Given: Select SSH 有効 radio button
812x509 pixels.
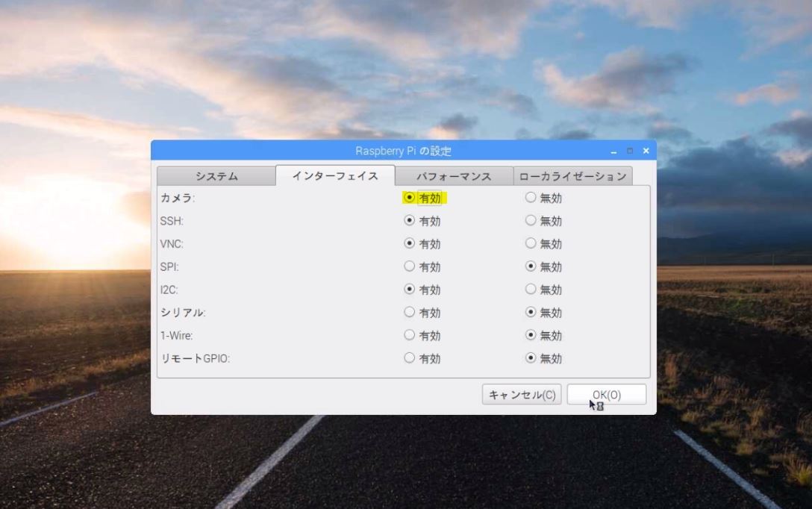Looking at the screenshot, I should point(409,221).
